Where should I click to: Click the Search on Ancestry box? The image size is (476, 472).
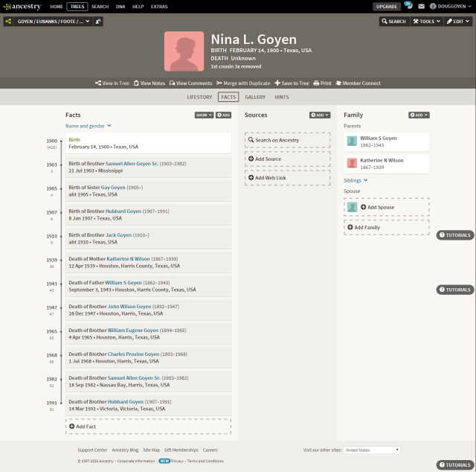pyautogui.click(x=288, y=140)
